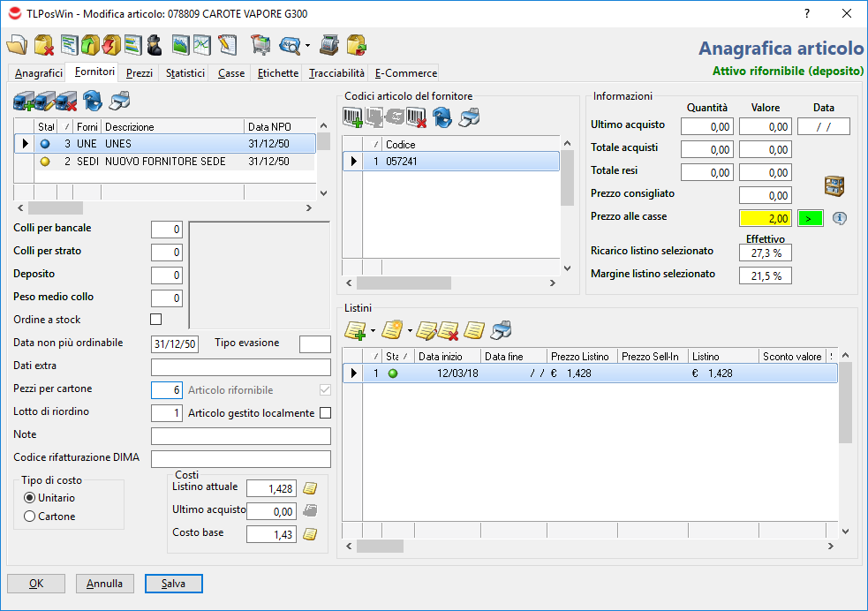Open the Tracciabilità tab
The image size is (868, 611).
pyautogui.click(x=336, y=73)
